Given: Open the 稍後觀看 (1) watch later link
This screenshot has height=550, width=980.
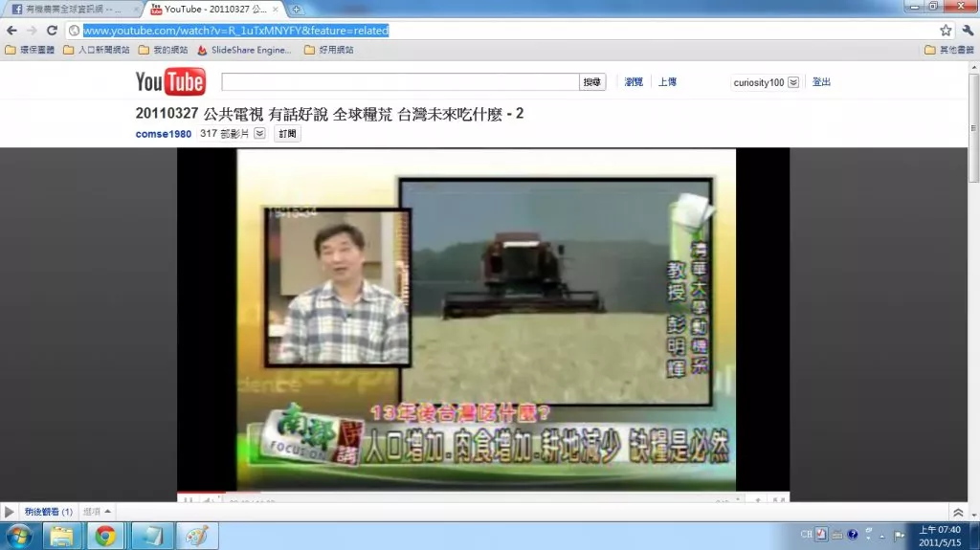Looking at the screenshot, I should click(49, 512).
